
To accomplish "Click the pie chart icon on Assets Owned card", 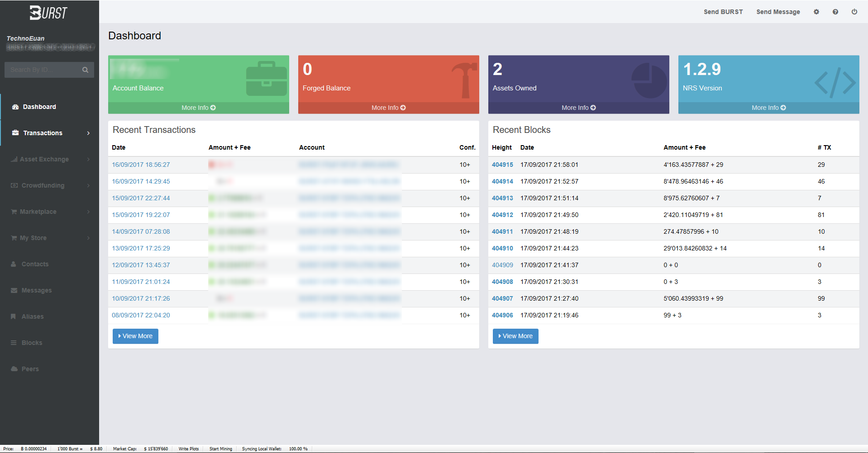I will pos(649,80).
